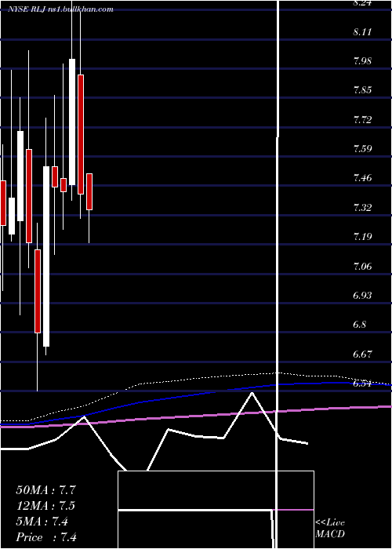Image resolution: width=392 pixels, height=549 pixels.
Task: Click the 5MA : 7.4 label
Action: click(42, 522)
